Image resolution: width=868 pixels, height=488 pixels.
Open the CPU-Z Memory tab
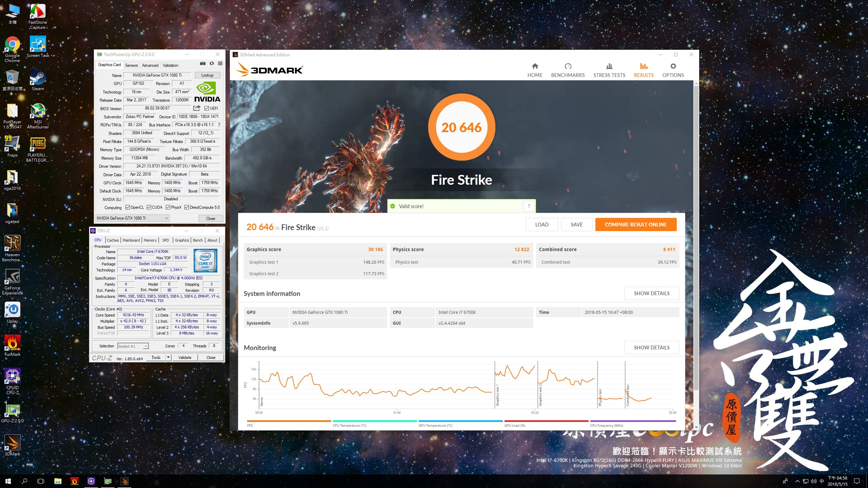(150, 240)
